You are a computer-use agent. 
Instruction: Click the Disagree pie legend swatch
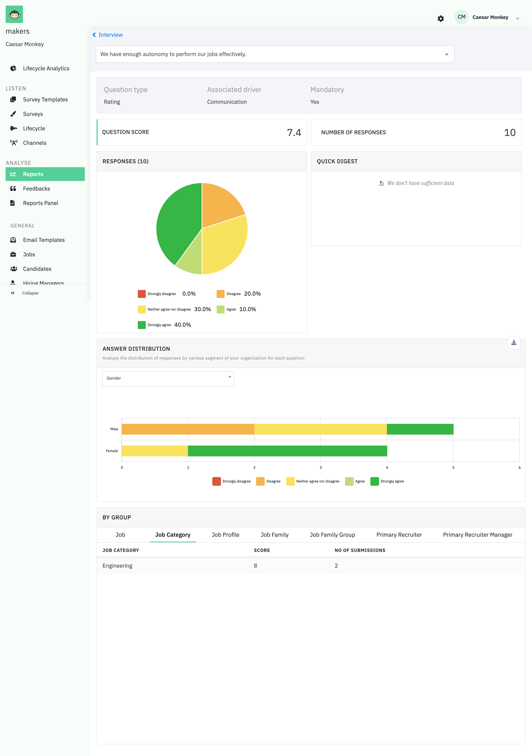point(220,294)
